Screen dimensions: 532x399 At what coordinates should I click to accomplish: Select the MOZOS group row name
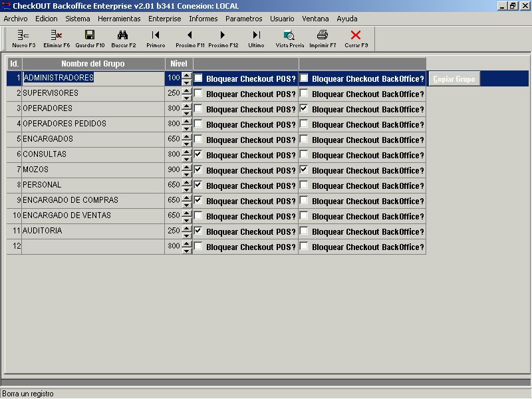point(93,170)
